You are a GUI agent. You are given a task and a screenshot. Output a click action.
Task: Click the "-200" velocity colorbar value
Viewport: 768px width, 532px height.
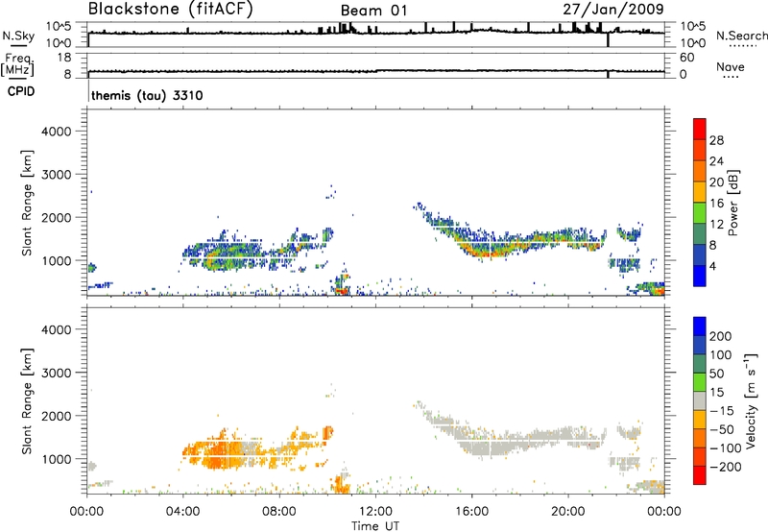point(726,467)
